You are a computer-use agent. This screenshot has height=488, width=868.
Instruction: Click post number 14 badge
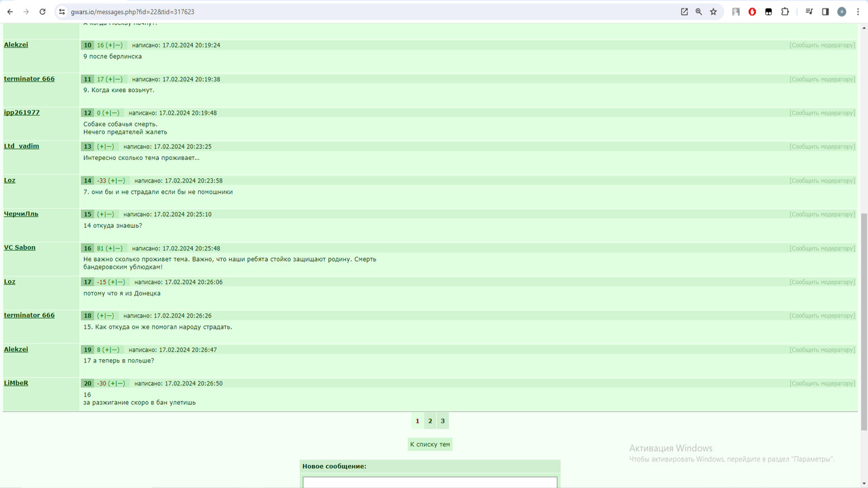pyautogui.click(x=87, y=181)
